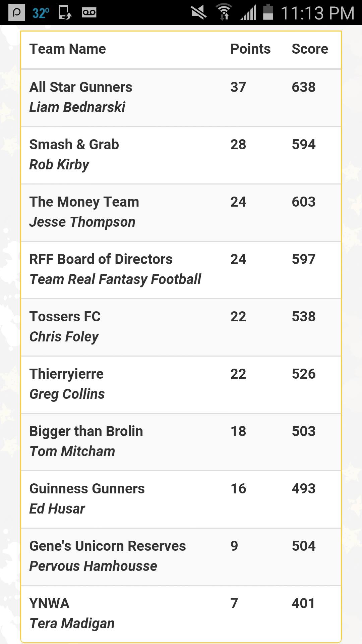Select Gene's Unicorn Reserves team

tap(181, 557)
